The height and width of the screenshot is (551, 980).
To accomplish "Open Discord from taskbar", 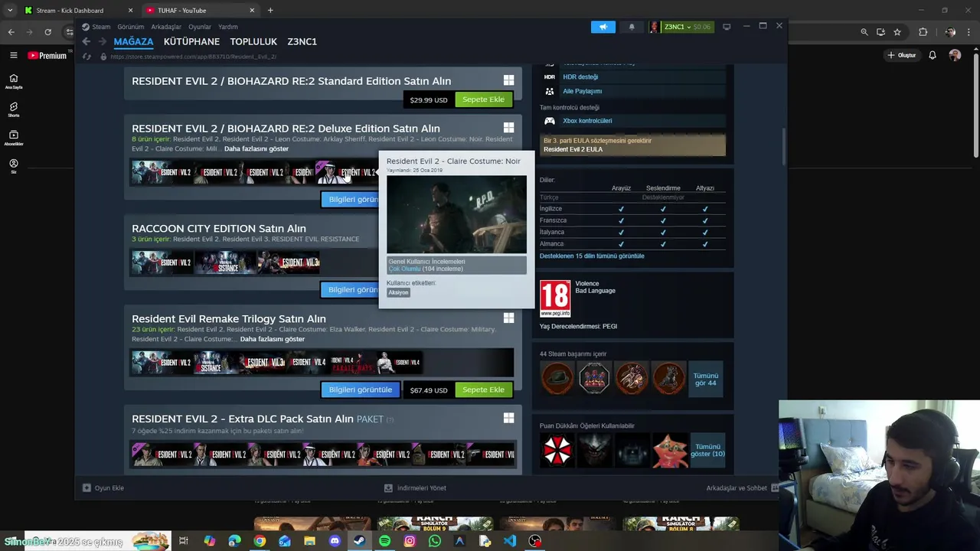I will [335, 541].
